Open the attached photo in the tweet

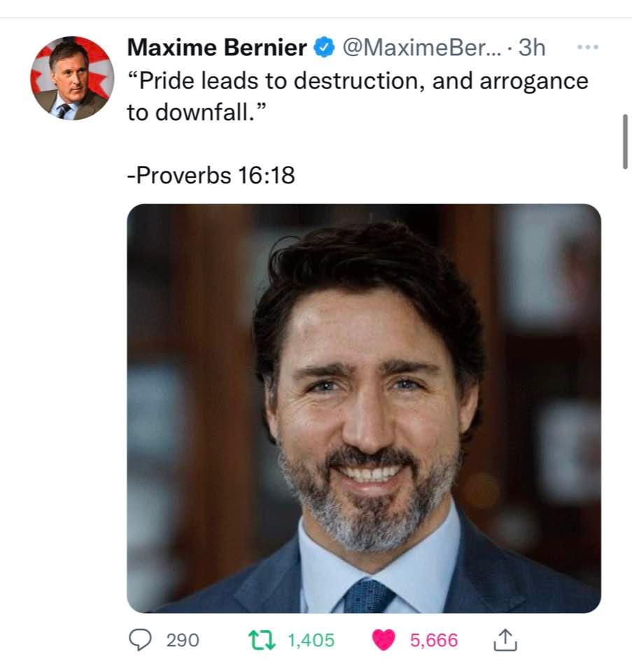click(x=363, y=408)
